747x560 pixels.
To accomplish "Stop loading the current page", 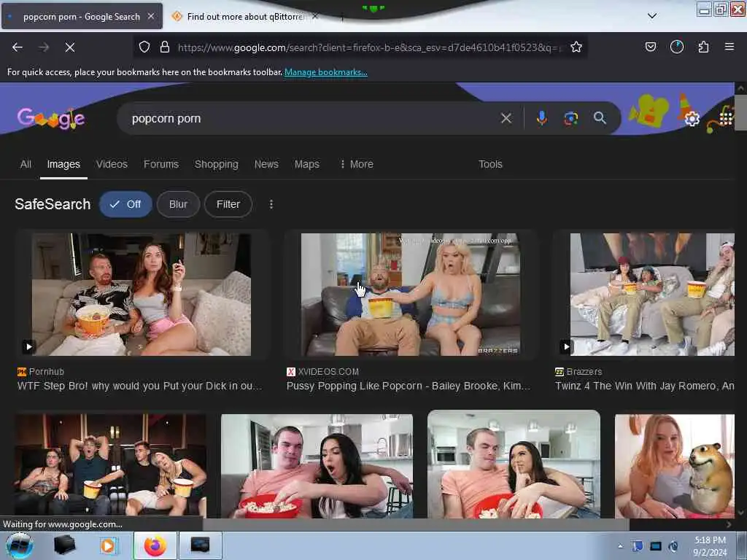I will (70, 47).
